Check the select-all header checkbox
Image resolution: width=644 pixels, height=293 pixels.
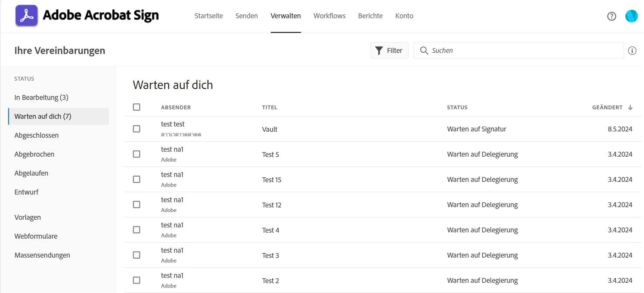point(137,107)
